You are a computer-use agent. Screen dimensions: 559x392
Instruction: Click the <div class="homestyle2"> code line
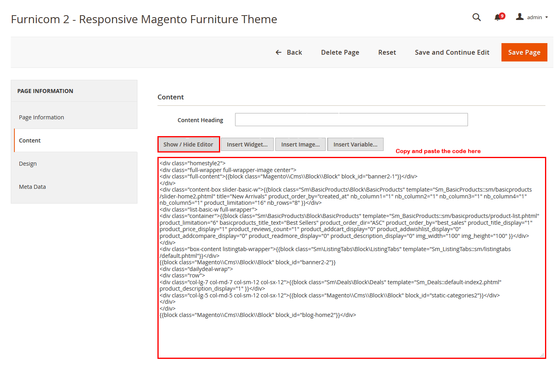[x=193, y=163]
